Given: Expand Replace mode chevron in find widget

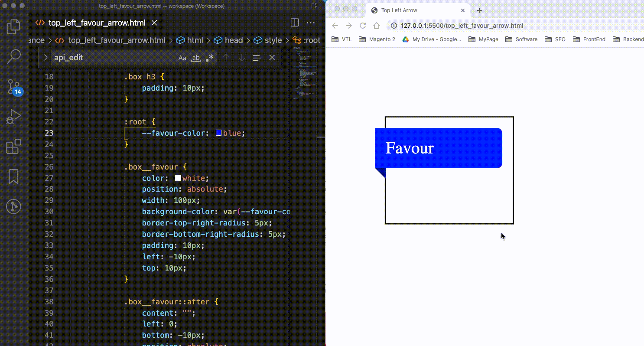Looking at the screenshot, I should [46, 58].
